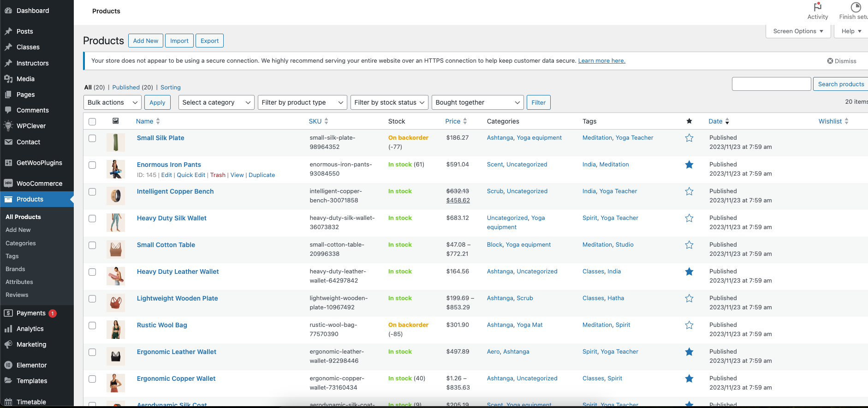
Task: Tick the select-all products checkbox
Action: (x=92, y=122)
